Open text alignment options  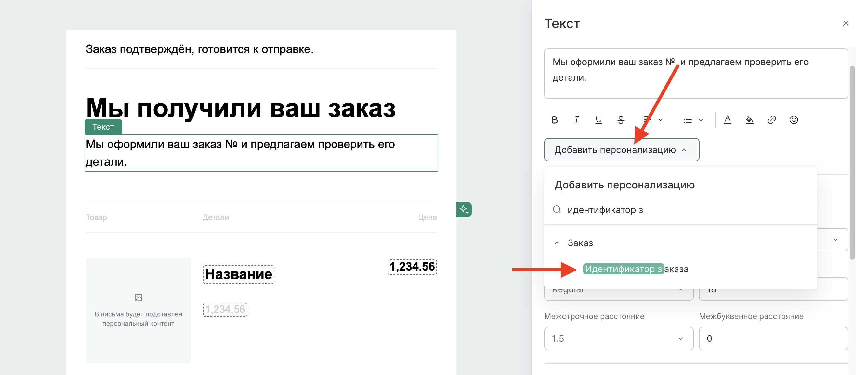tap(653, 120)
